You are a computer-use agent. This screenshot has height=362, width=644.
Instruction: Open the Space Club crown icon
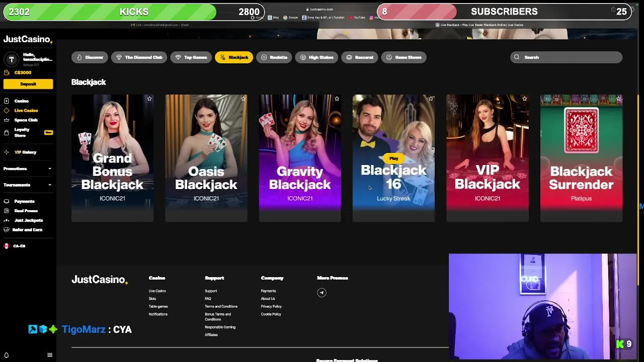pyautogui.click(x=7, y=120)
